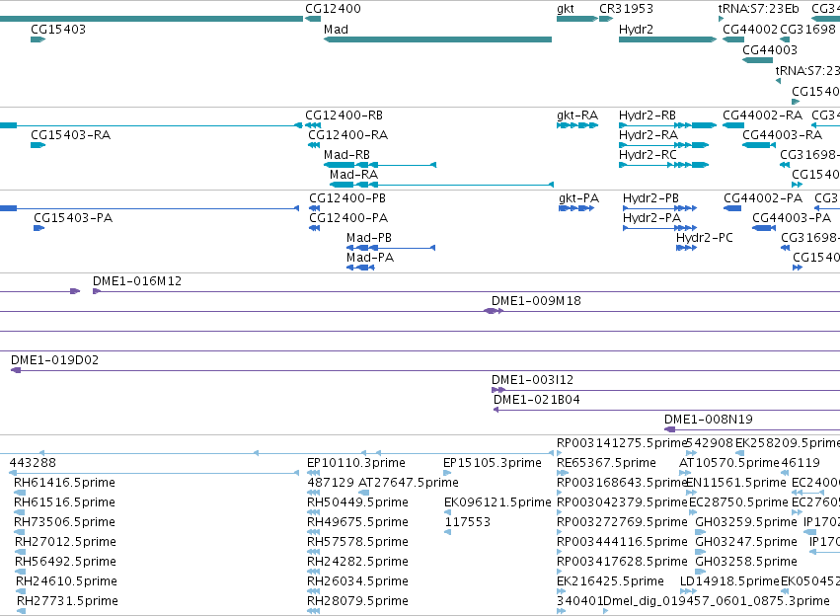Click the gkt gene label

click(x=566, y=9)
